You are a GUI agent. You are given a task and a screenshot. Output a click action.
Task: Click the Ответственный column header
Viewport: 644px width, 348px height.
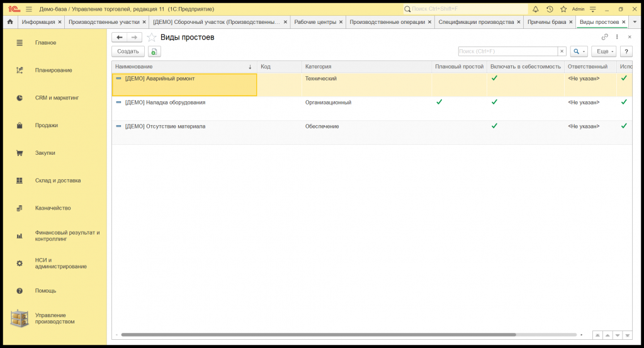590,67
